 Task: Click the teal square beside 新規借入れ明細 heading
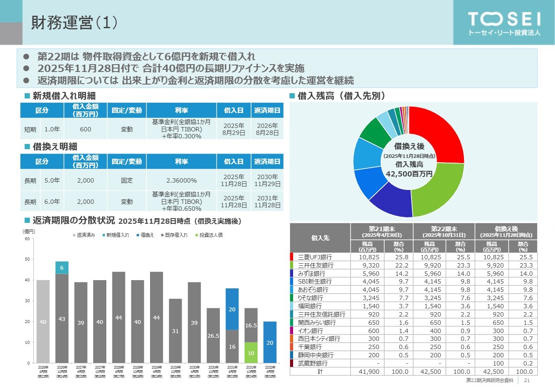27,96
